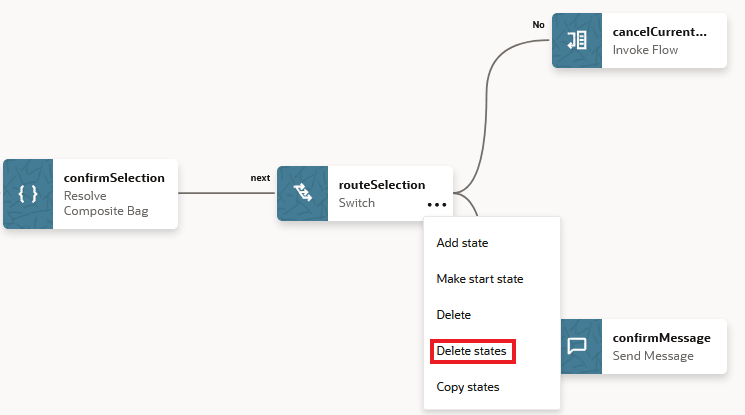Screen dimensions: 745x415
Task: Pick Copy states from the menu
Action: (x=468, y=387)
